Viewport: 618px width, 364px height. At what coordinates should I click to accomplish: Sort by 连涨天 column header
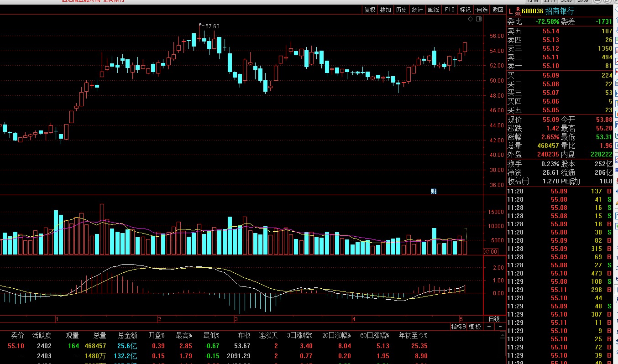(268, 335)
